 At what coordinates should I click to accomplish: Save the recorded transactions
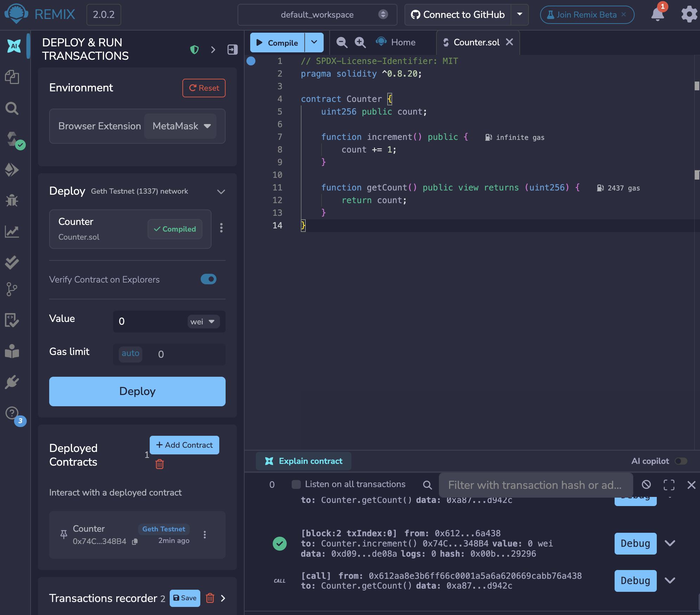click(185, 598)
